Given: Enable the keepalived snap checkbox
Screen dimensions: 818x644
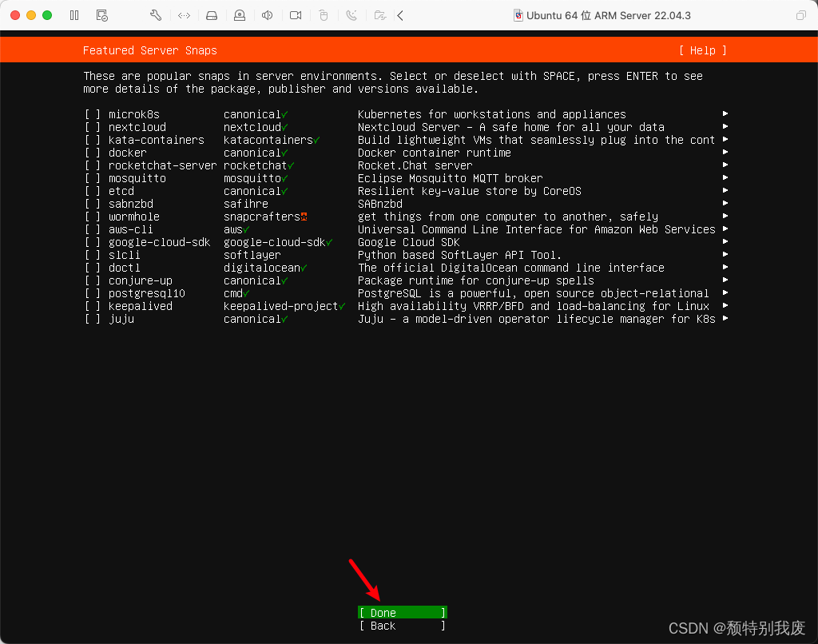Looking at the screenshot, I should click(x=93, y=306).
